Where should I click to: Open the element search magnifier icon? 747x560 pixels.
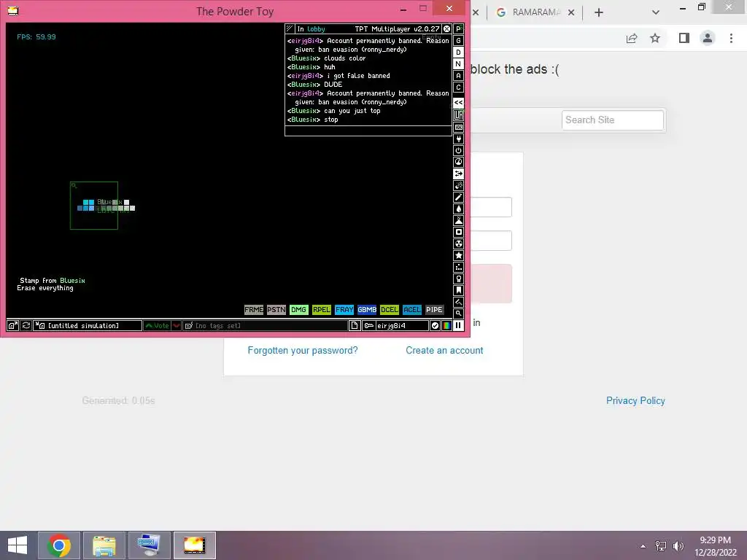point(458,314)
